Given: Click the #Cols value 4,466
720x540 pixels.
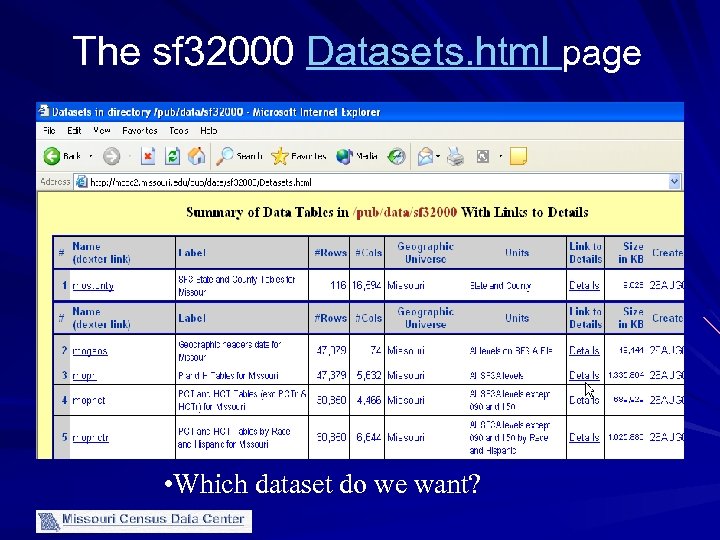Looking at the screenshot, I should (369, 400).
